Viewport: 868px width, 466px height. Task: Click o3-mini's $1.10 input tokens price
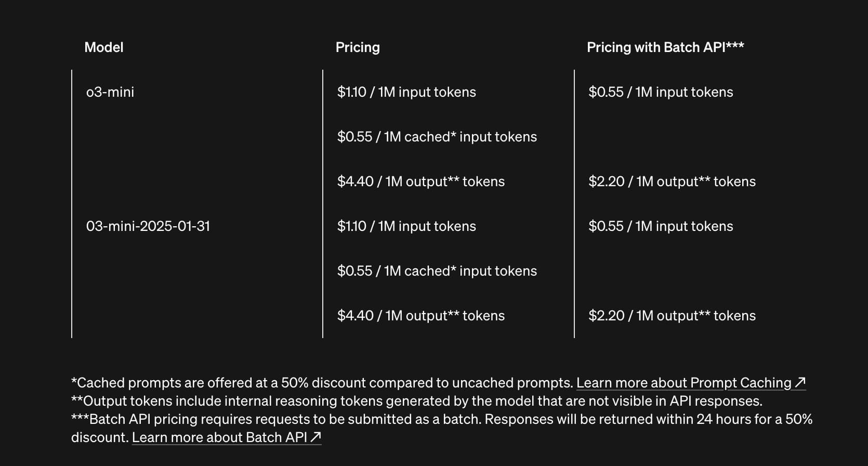click(406, 92)
